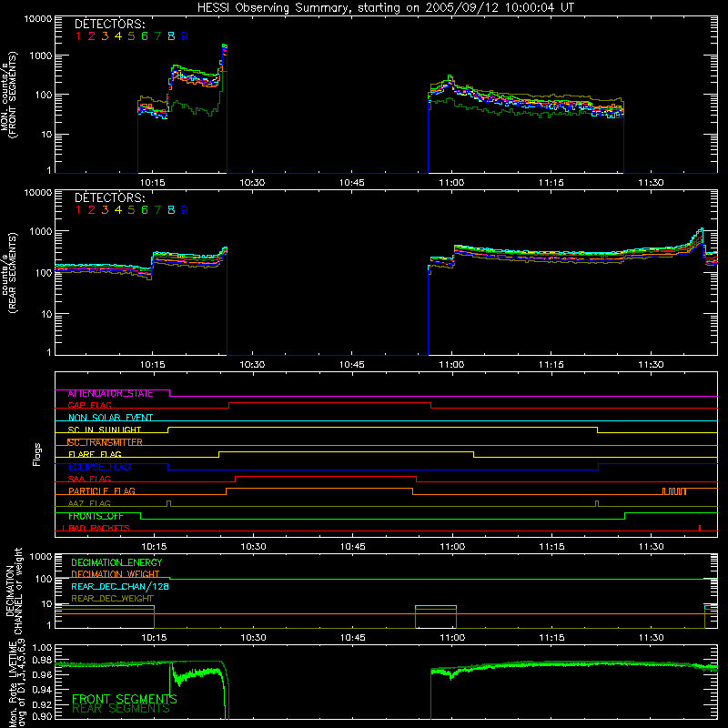Select blue detector 9 in front segments legend

coord(185,36)
